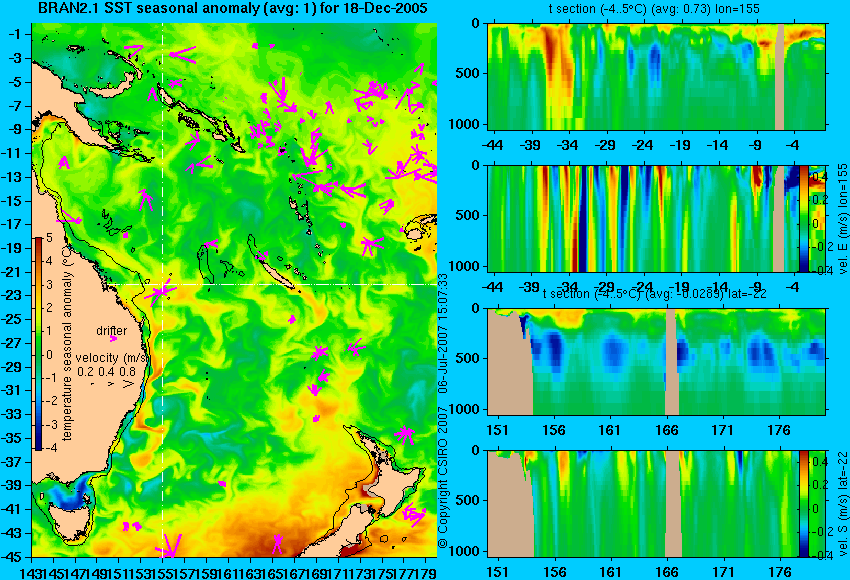Click the 't section ... lon=155' plot title

(653, 9)
